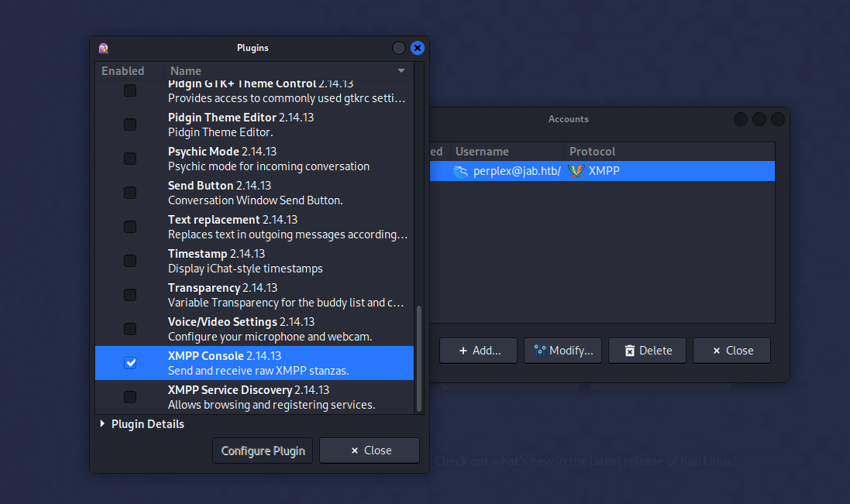Uncheck the XMPP Console plugin checkbox

pos(130,363)
